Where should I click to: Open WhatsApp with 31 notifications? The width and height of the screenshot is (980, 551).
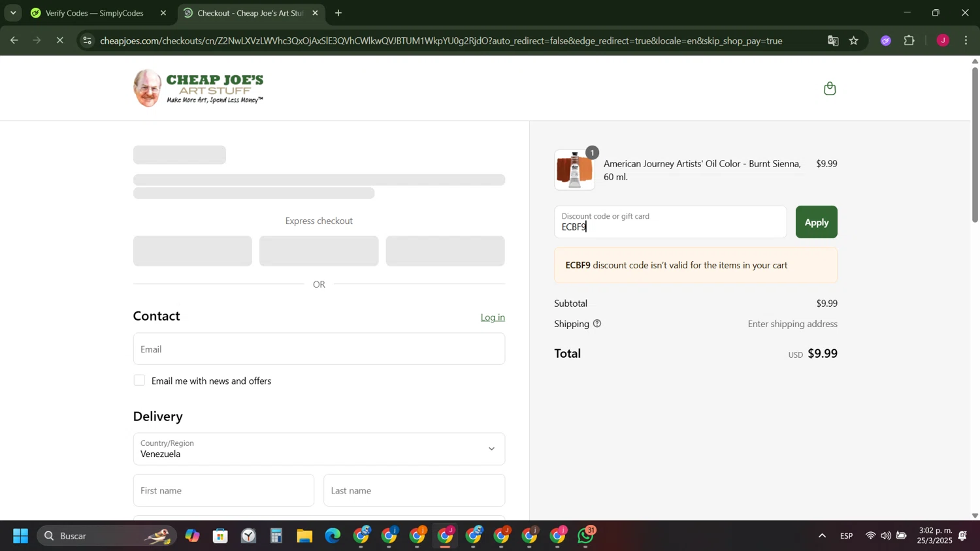coord(587,536)
